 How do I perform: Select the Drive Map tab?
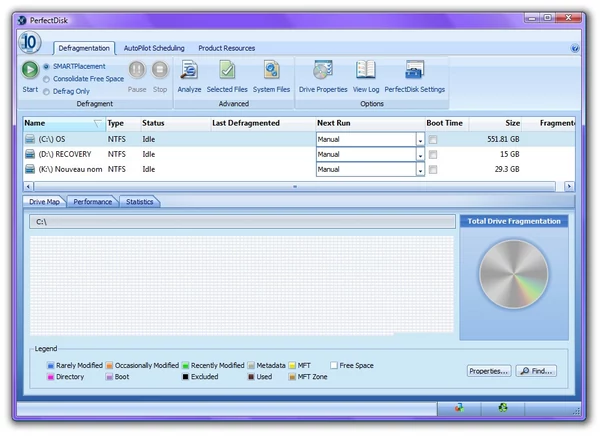pos(44,202)
